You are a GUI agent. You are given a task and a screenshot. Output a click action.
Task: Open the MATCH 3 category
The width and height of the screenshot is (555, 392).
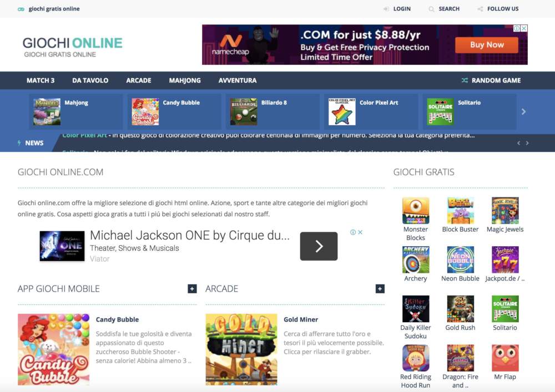coord(40,80)
